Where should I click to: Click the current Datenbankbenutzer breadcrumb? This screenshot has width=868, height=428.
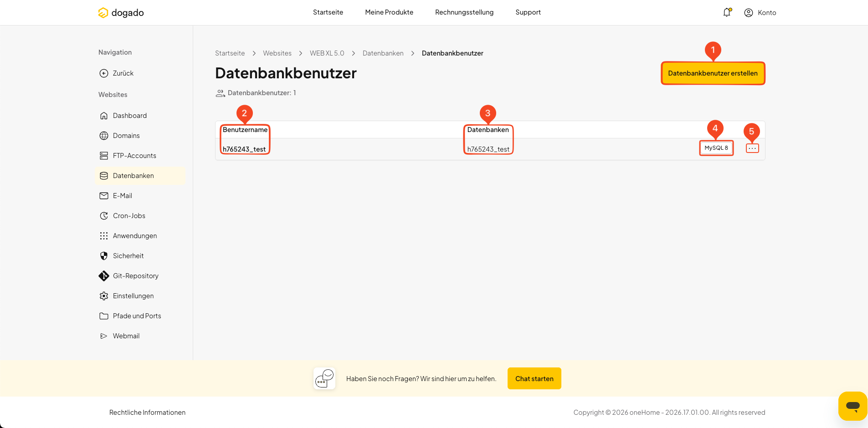click(452, 53)
